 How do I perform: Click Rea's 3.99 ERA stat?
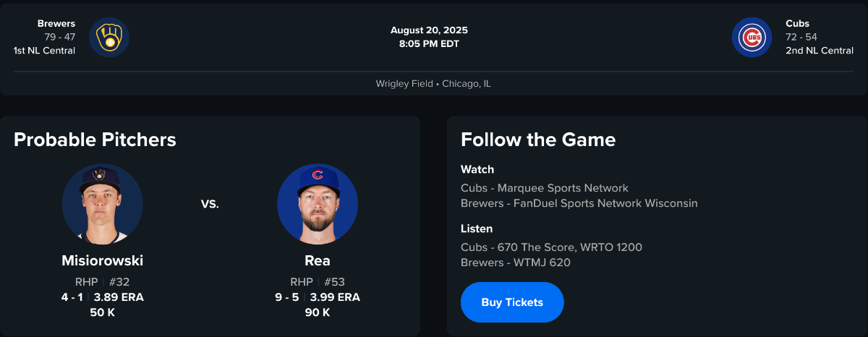(x=335, y=297)
